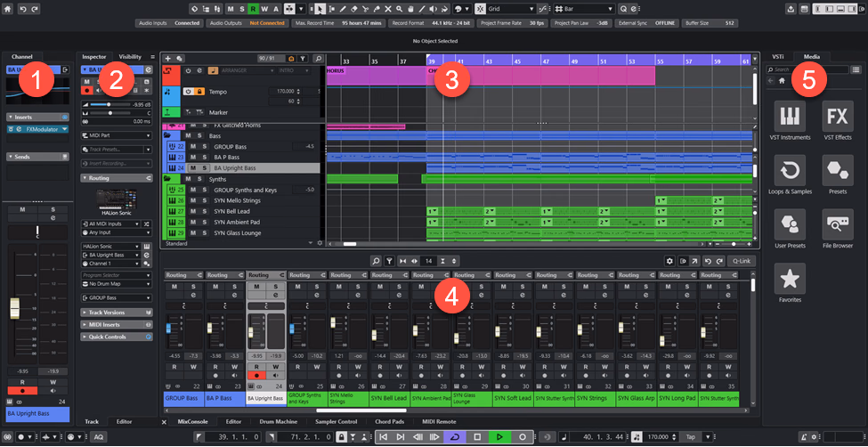The image size is (868, 447).
Task: Toggle AQ button in transport bar
Action: pyautogui.click(x=99, y=437)
